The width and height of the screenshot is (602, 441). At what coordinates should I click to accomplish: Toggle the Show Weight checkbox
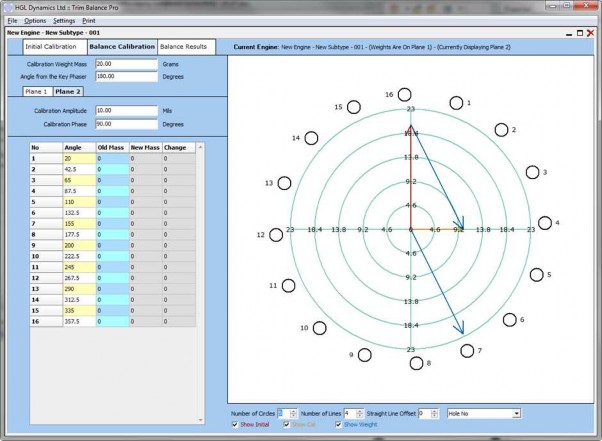point(337,425)
